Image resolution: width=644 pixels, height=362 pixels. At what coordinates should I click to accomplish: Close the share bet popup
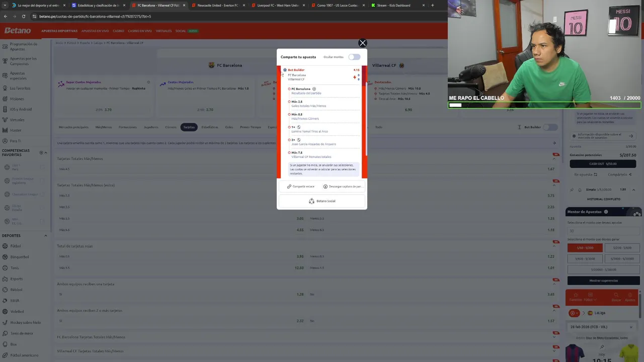pos(362,43)
